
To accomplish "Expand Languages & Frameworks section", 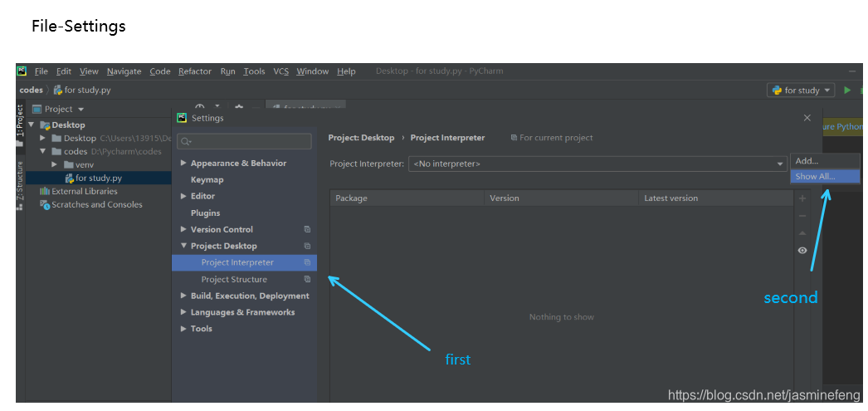I will click(183, 312).
